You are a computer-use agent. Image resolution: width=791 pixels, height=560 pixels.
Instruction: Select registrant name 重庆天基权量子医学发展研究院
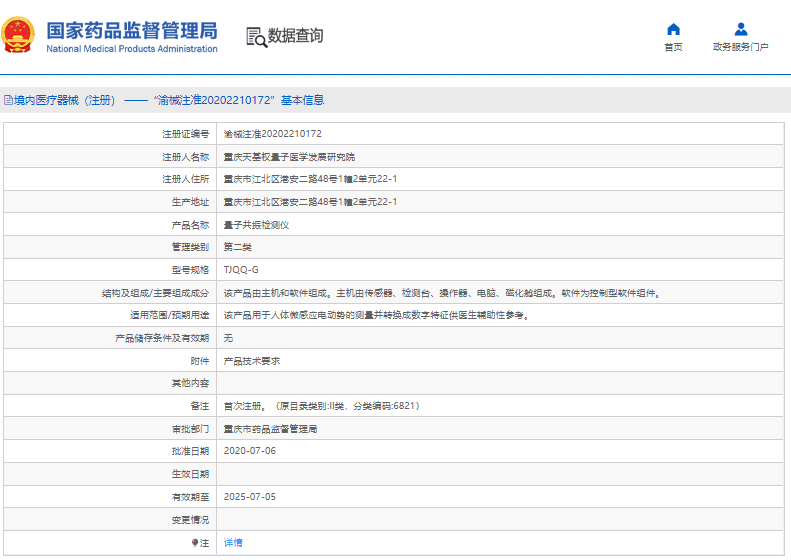[x=289, y=157]
